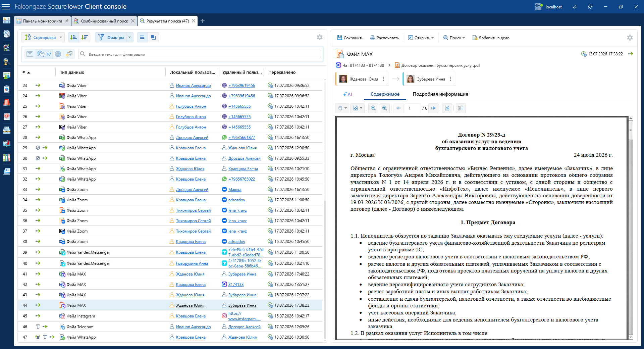Open options menu for Зубарева Инна card

450,79
